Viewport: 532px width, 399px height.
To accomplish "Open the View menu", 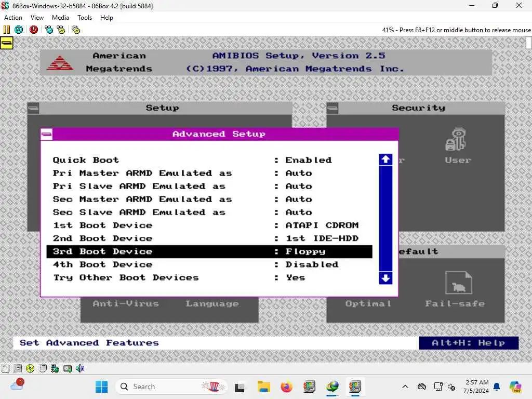I will coord(37,18).
